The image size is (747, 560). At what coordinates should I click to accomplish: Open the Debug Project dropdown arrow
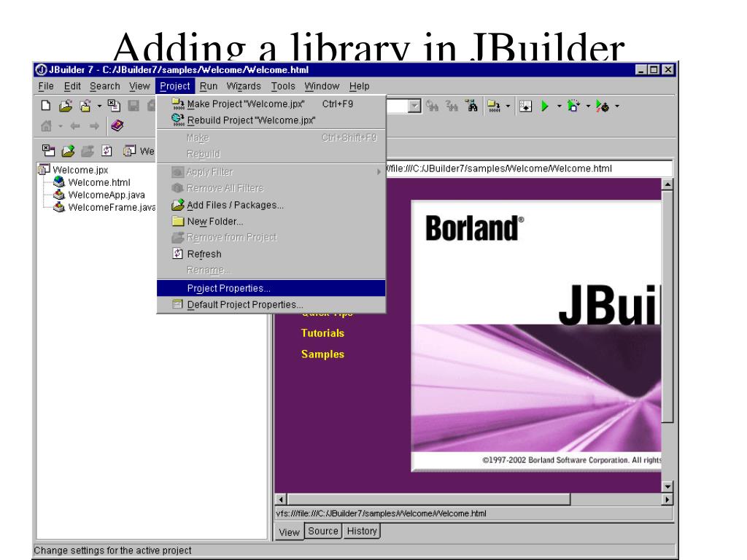[x=588, y=106]
